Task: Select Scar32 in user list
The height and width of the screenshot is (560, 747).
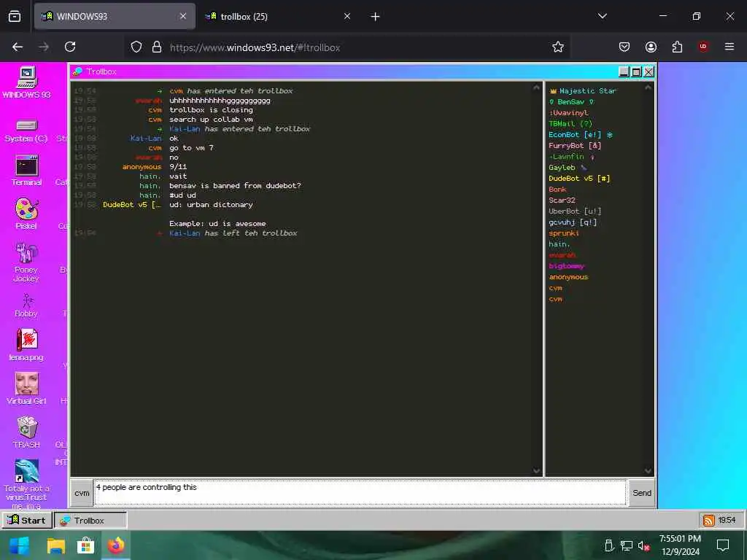Action: (562, 201)
